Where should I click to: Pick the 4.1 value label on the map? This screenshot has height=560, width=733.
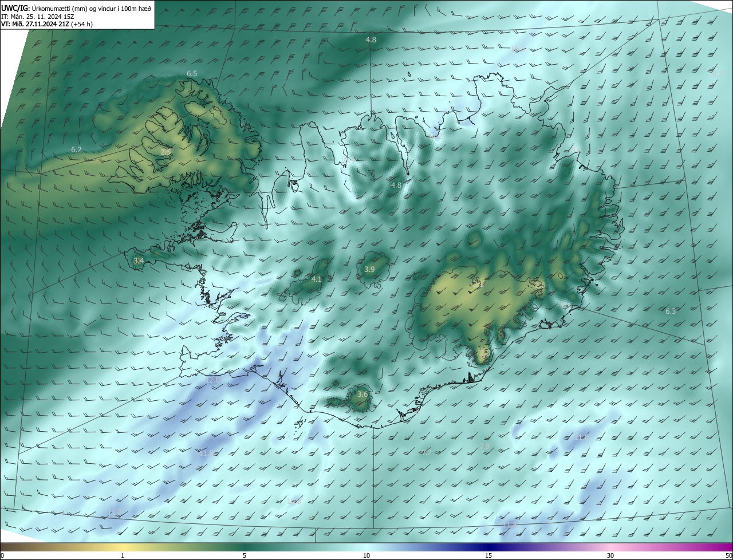(x=317, y=279)
